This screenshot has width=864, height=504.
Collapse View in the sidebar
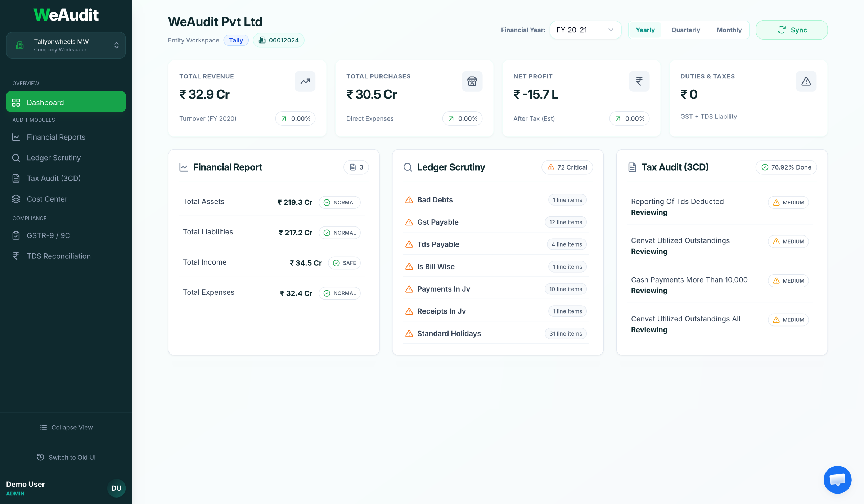coord(66,427)
